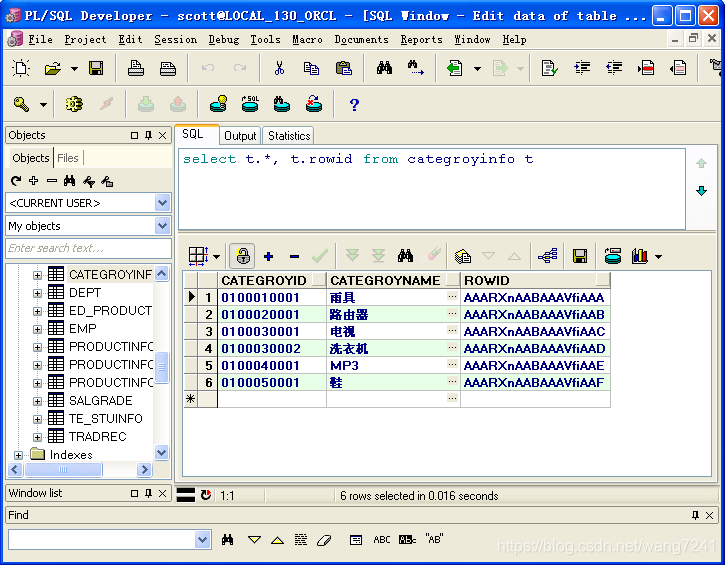Open the File menu
Screen dimensions: 725x565
pyautogui.click(x=40, y=40)
